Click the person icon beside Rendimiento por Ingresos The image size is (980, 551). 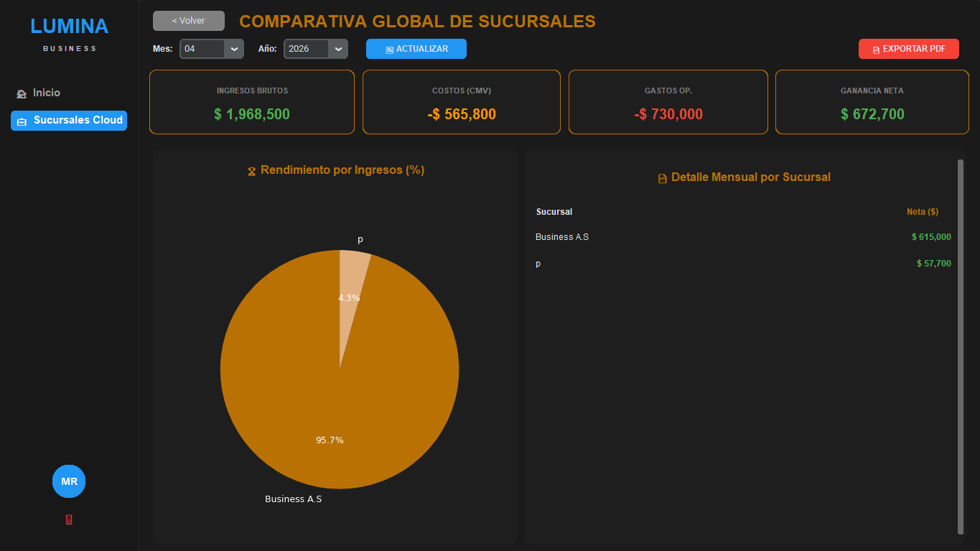(251, 170)
